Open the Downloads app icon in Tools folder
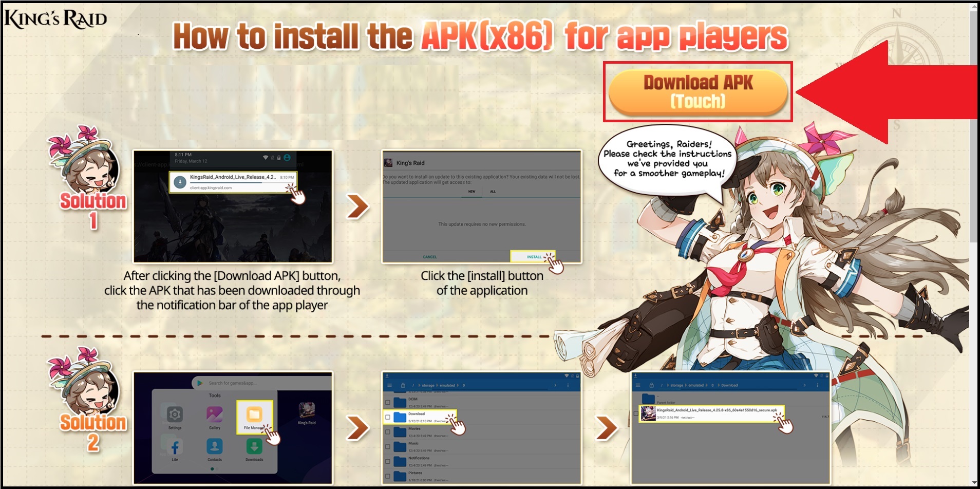The width and height of the screenshot is (980, 489). [254, 446]
